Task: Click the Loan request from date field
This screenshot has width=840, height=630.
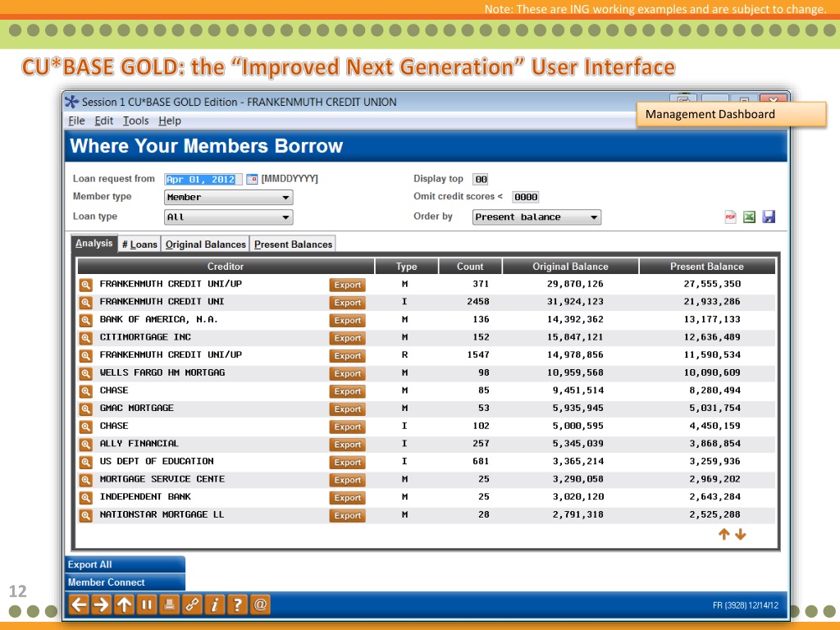Action: click(x=203, y=180)
